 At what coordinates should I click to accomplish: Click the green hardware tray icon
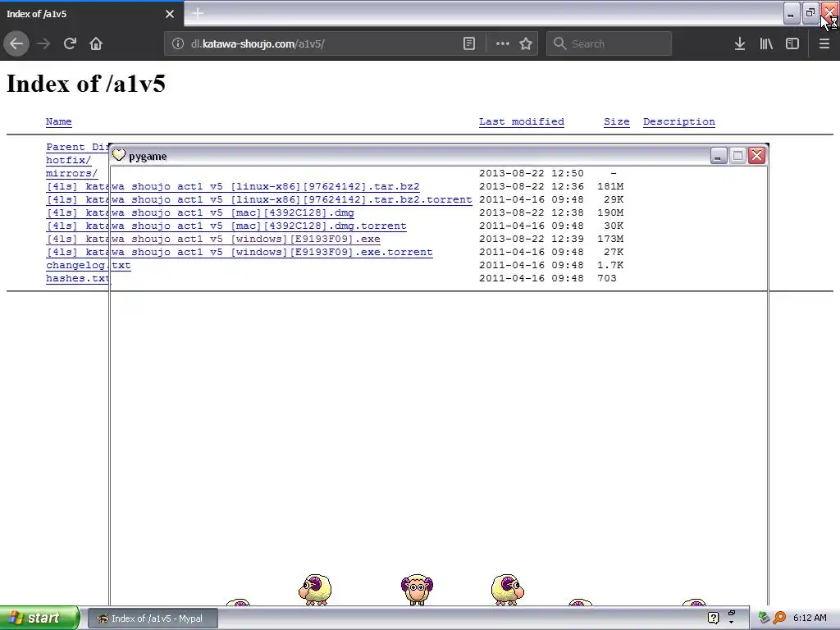pos(764,619)
